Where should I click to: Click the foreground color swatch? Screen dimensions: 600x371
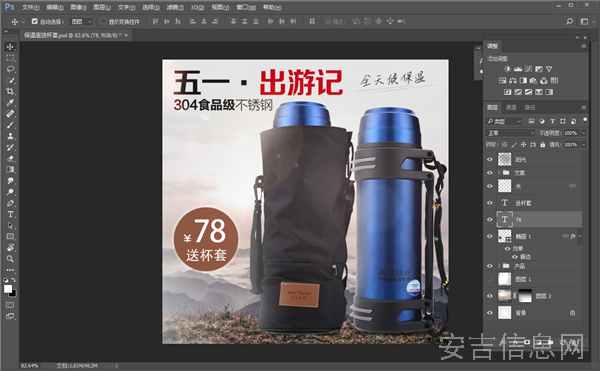pyautogui.click(x=8, y=289)
